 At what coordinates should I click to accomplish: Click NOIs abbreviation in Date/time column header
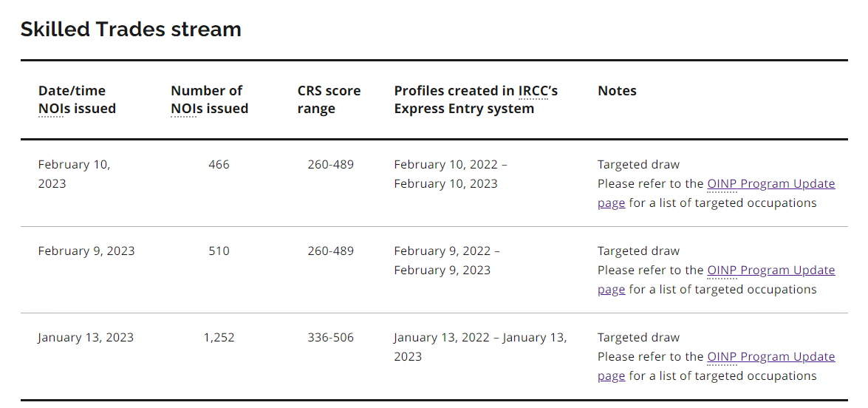pos(50,109)
